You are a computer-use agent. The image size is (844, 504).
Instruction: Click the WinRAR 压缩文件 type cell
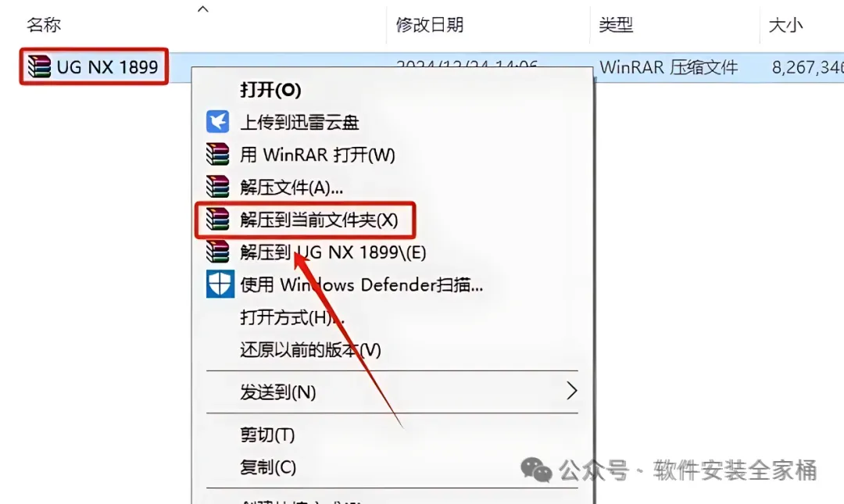[x=668, y=67]
